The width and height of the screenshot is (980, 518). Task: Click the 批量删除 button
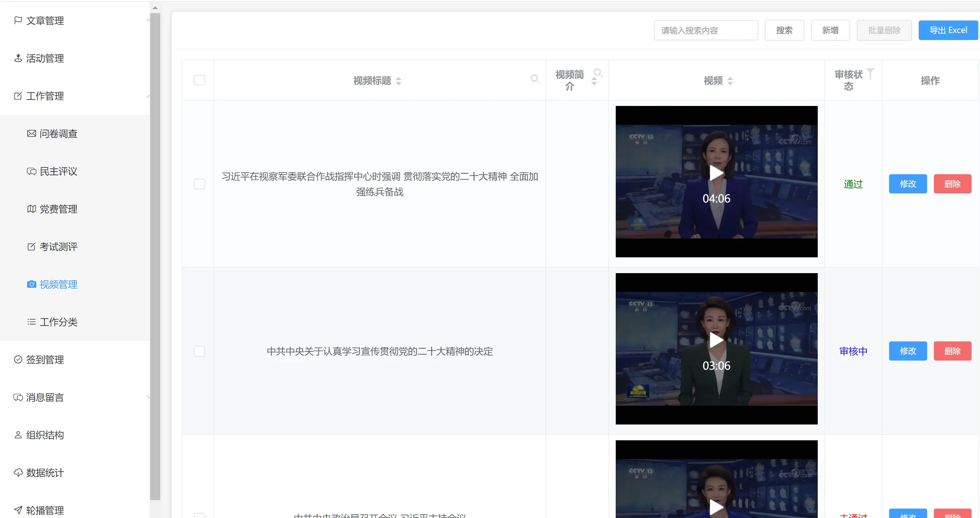pos(884,30)
